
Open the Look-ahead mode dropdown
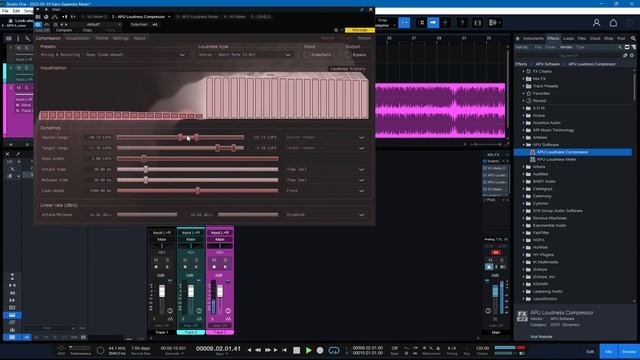324,191
